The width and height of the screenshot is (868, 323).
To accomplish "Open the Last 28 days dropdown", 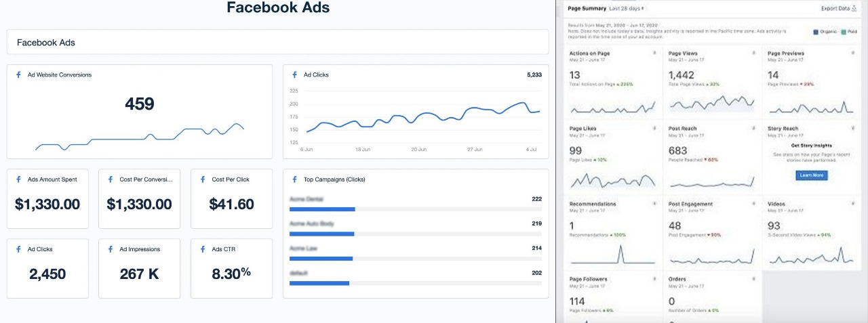I will (626, 9).
